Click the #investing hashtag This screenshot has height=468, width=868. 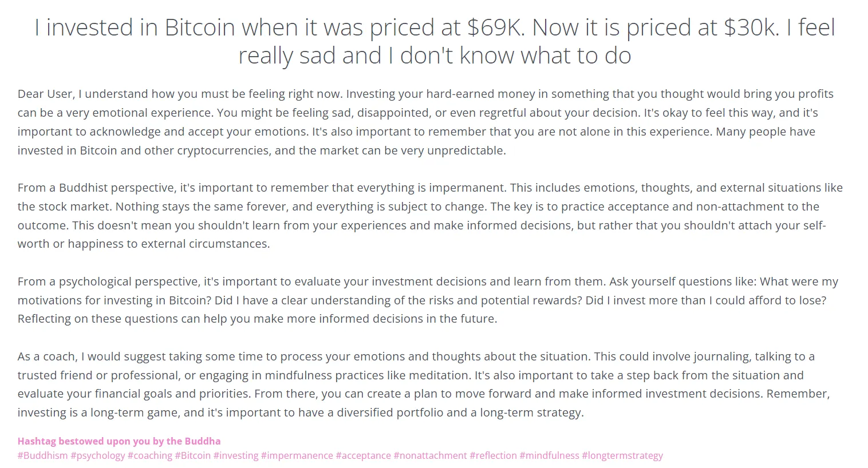point(235,456)
